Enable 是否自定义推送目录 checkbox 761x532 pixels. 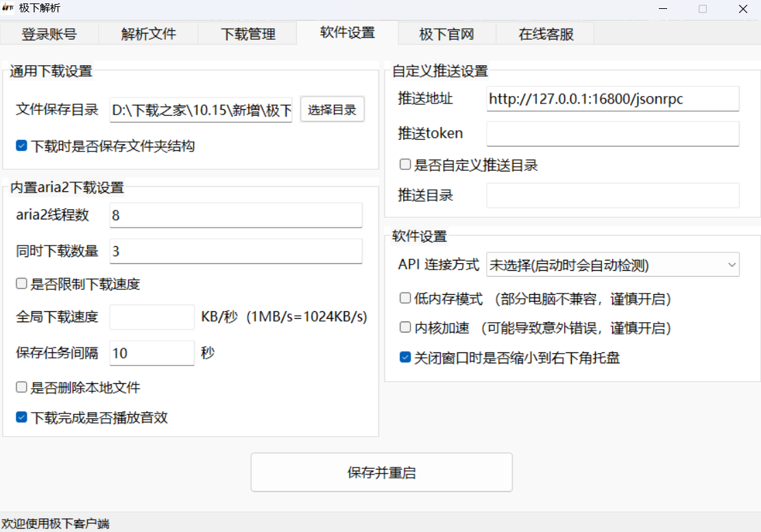click(405, 165)
